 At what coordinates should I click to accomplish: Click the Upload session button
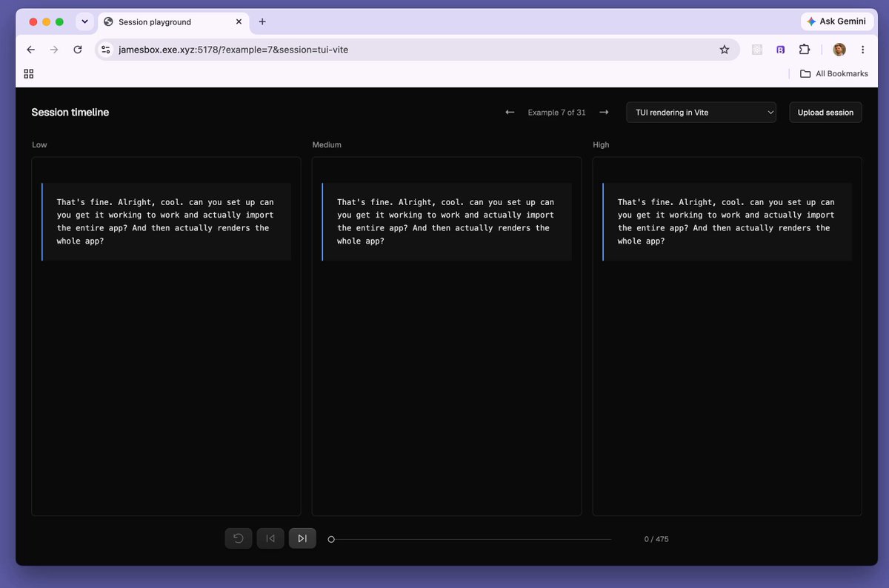(x=825, y=113)
